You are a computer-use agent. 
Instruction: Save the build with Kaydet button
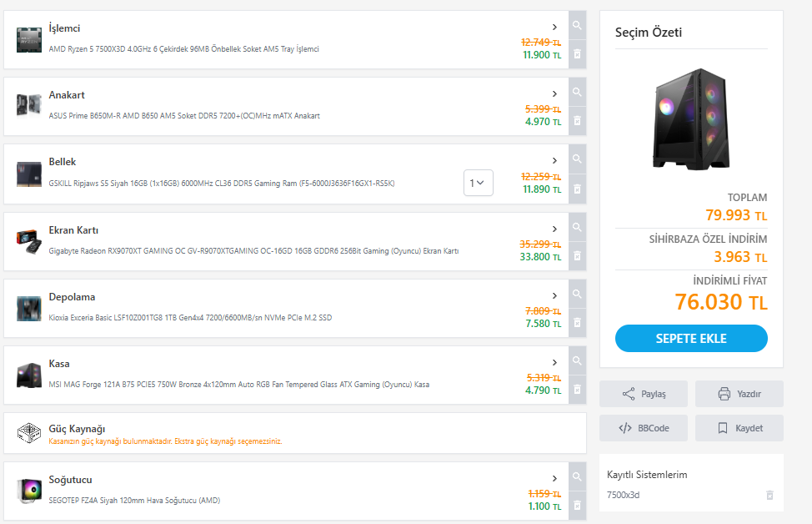click(x=739, y=428)
